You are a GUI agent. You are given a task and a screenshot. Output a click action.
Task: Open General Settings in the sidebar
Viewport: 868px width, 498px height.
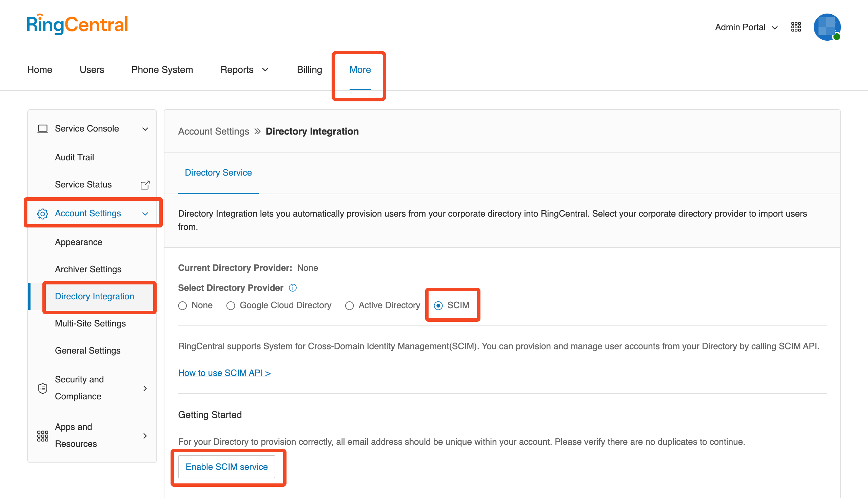click(x=87, y=351)
